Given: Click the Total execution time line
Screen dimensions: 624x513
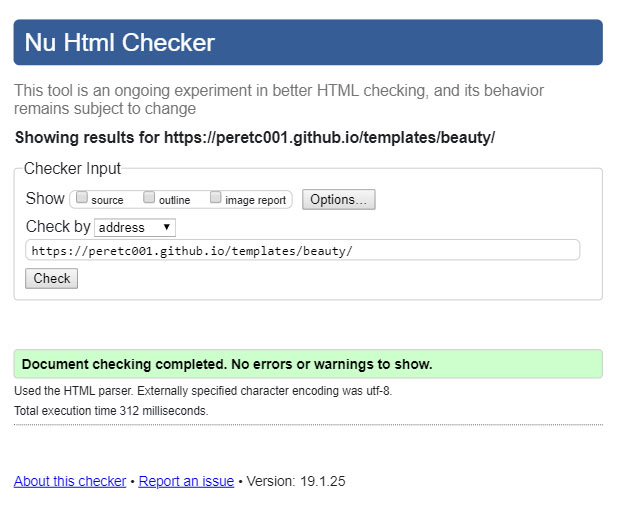Looking at the screenshot, I should point(111,410).
